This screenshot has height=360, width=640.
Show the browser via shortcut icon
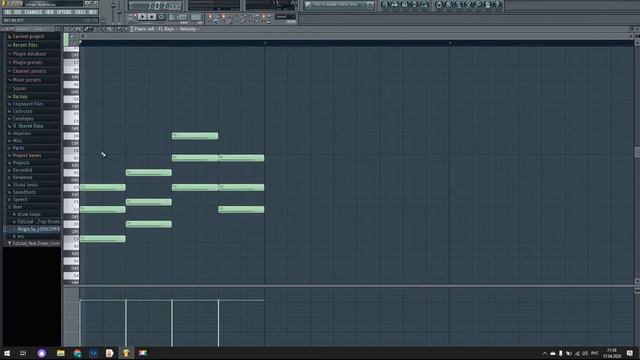414,5
